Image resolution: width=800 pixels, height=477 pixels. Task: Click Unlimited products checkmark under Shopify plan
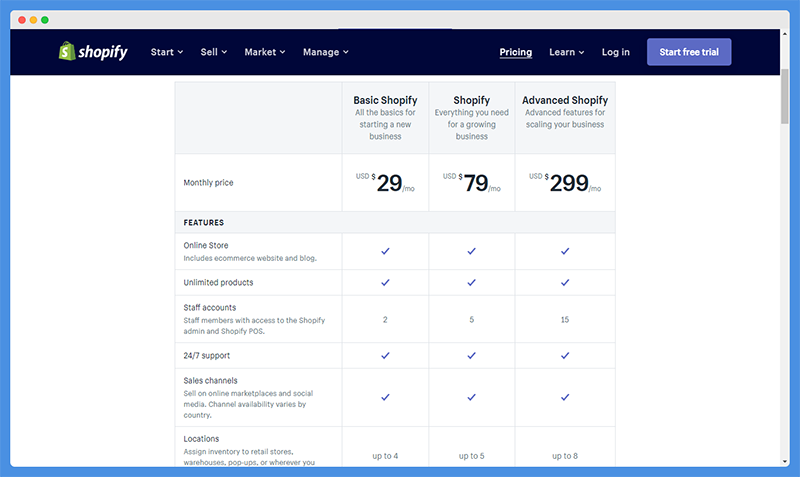click(471, 283)
